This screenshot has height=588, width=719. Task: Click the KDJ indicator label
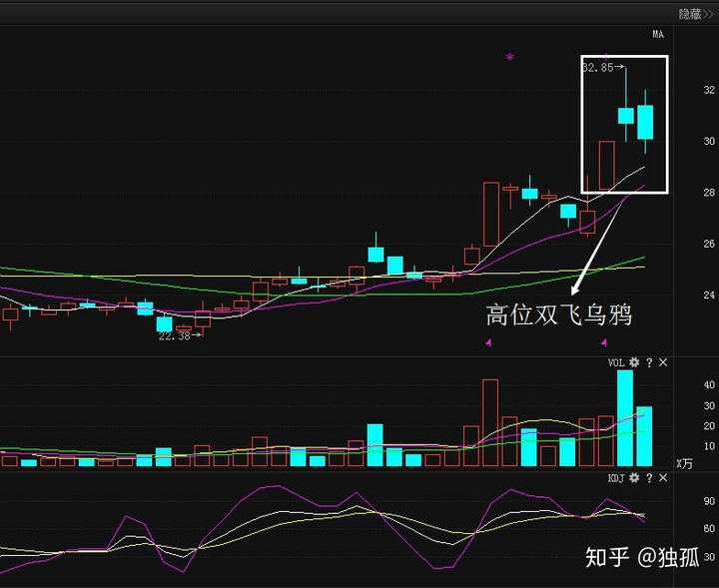pyautogui.click(x=616, y=478)
